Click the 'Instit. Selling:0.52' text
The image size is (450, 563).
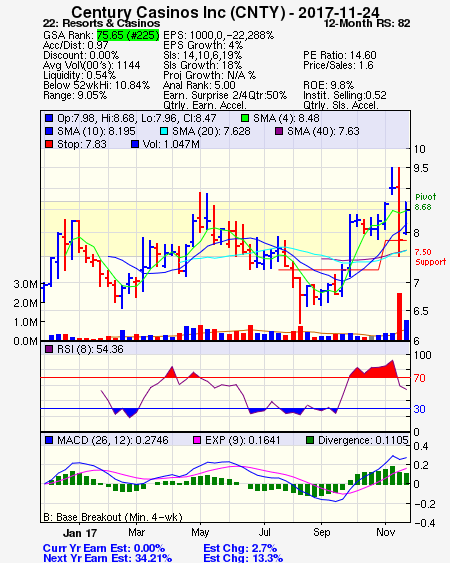coord(345,96)
